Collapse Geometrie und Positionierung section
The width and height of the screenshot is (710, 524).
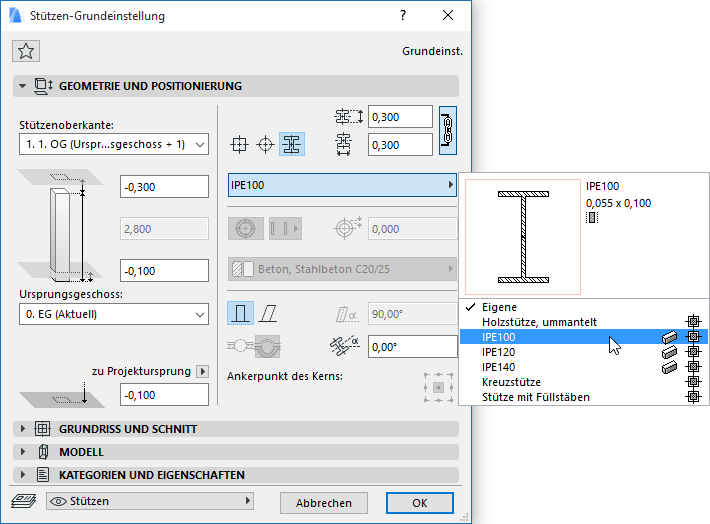point(22,86)
